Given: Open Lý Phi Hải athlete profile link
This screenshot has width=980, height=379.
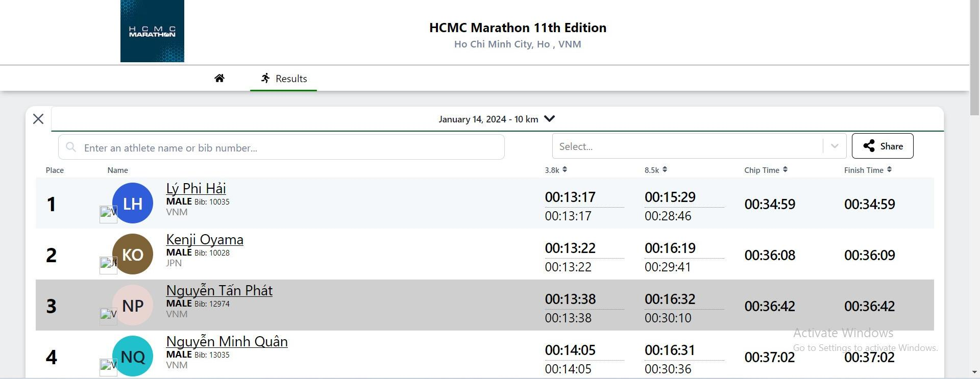Looking at the screenshot, I should coord(196,188).
